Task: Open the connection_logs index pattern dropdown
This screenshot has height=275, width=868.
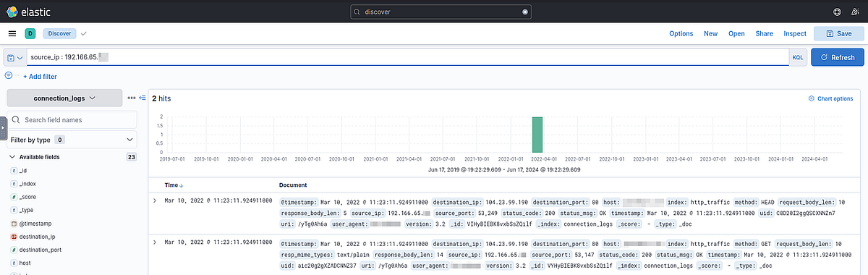Action: tap(64, 98)
